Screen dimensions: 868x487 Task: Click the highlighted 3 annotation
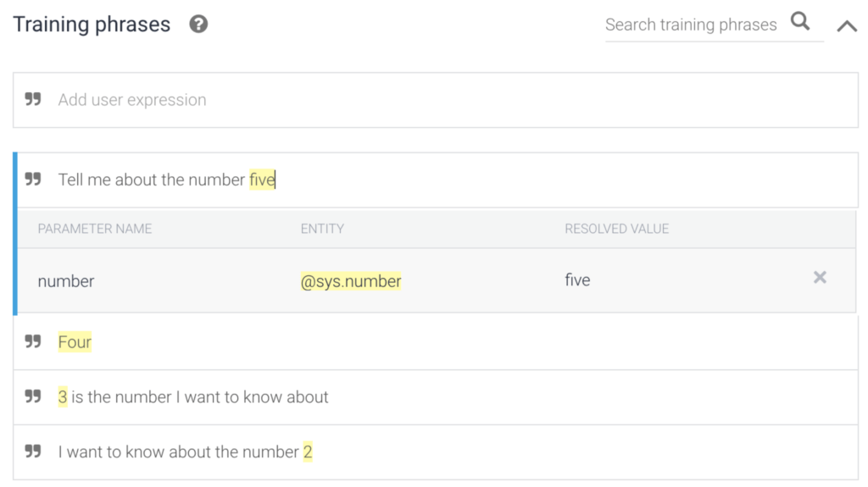[63, 397]
